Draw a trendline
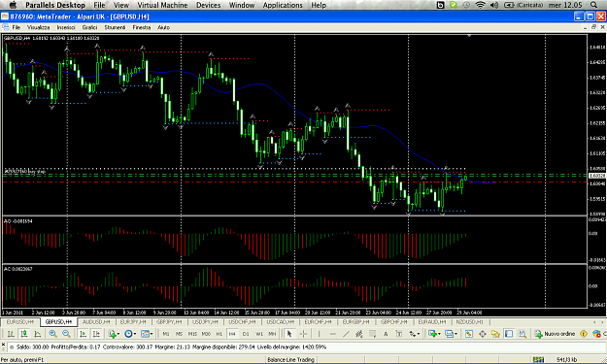 (x=346, y=334)
